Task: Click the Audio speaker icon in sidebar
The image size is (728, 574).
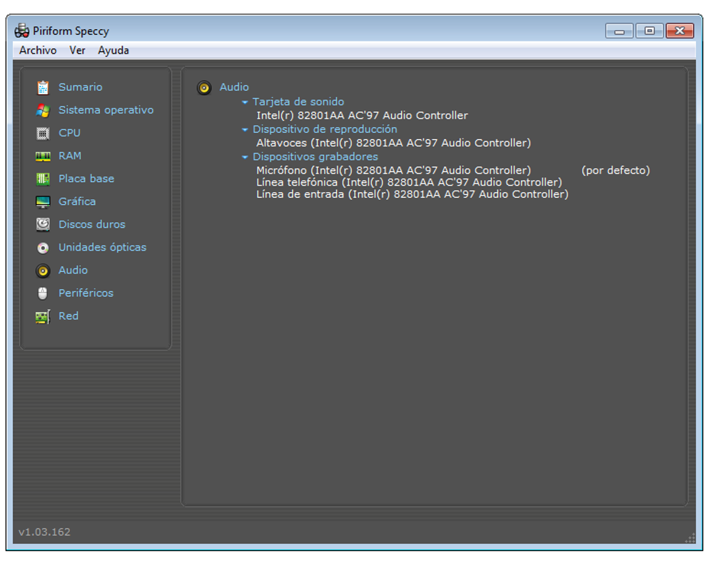Action: click(x=43, y=271)
